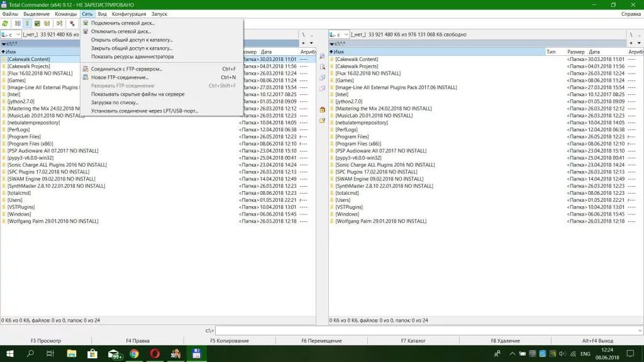Click the taskbar search magnifier icon
This screenshot has height=362, width=644.
30,353
